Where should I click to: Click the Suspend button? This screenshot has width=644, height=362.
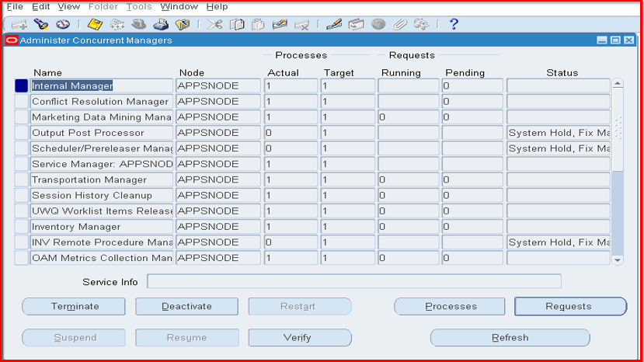74,338
